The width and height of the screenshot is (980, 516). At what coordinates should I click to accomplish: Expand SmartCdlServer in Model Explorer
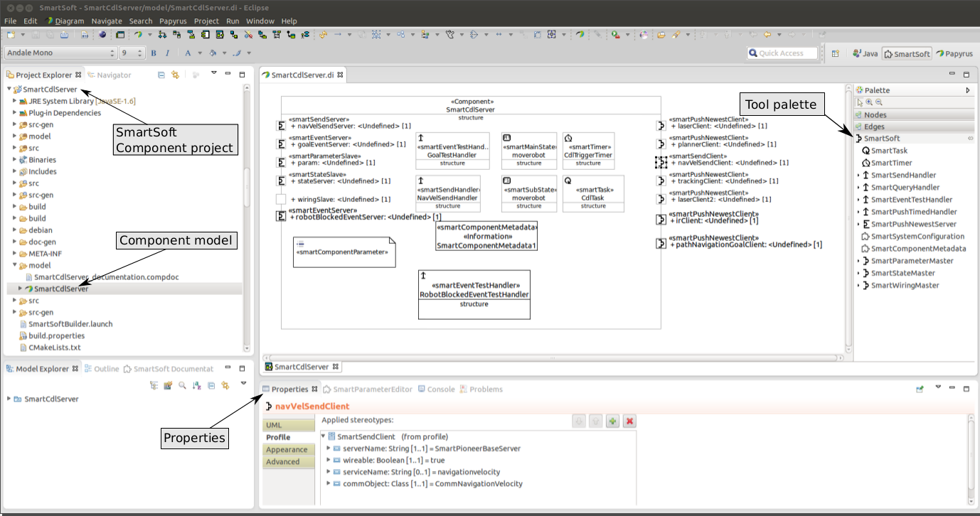click(9, 399)
